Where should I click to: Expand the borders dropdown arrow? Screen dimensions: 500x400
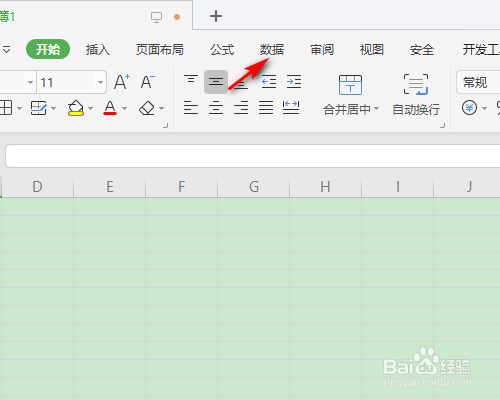pos(19,108)
